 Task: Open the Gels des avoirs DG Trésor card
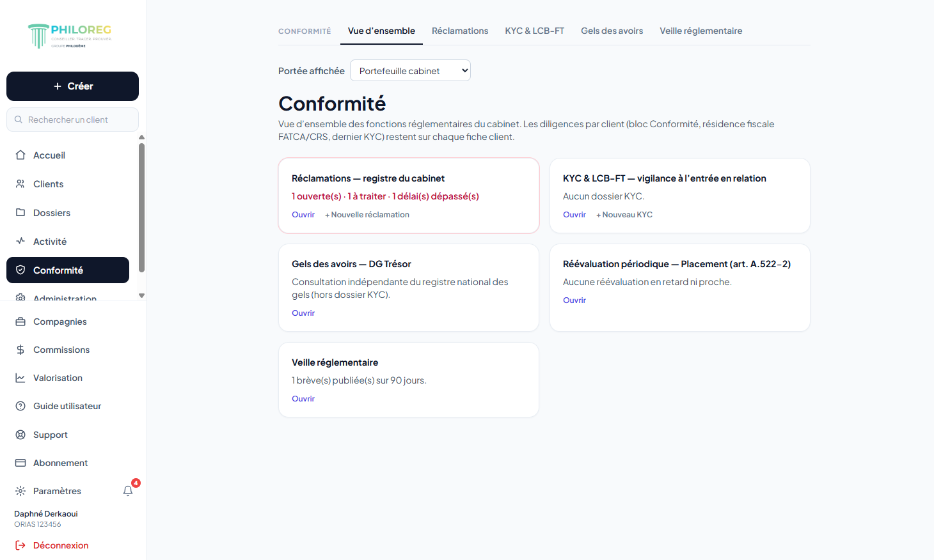303,313
